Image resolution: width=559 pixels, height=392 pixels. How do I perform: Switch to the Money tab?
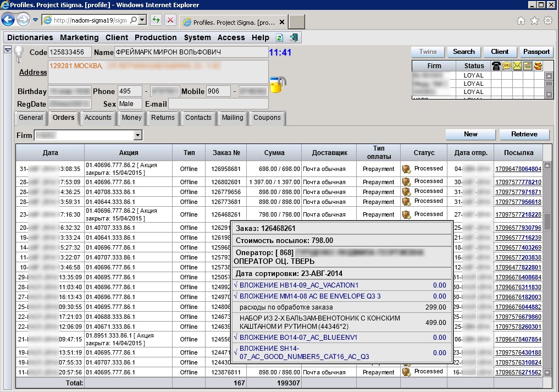coord(132,118)
